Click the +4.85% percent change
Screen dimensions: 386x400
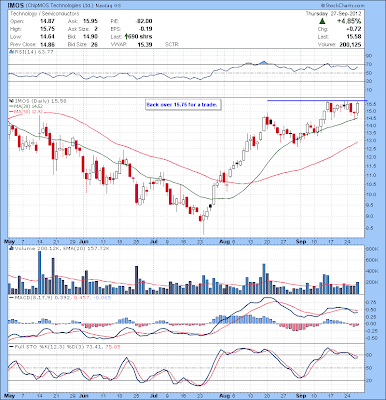tap(348, 21)
